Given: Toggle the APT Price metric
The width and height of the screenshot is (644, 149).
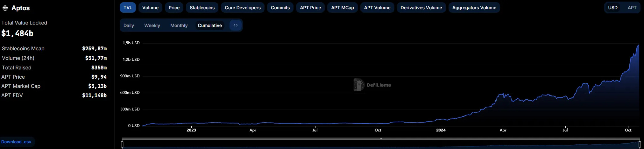Looking at the screenshot, I should [310, 8].
